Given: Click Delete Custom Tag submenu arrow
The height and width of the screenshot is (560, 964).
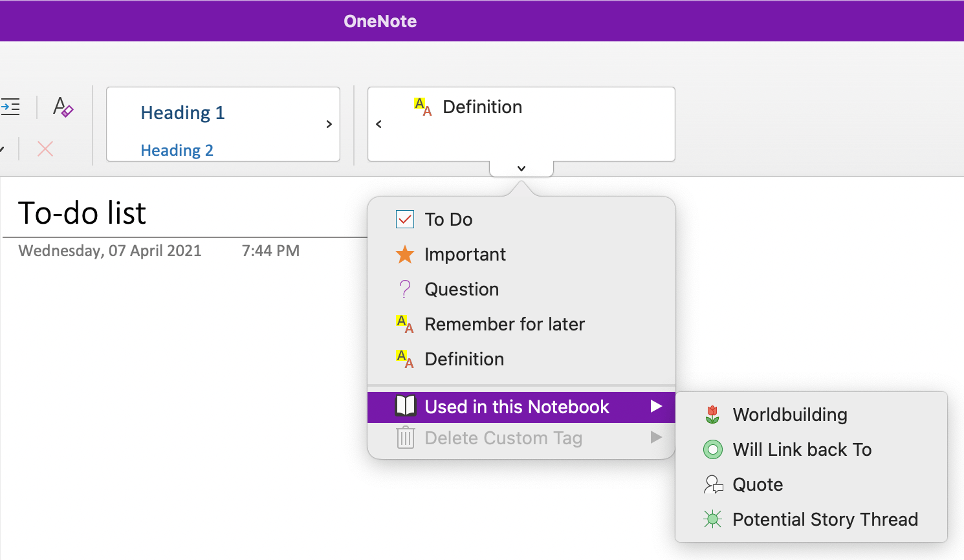Looking at the screenshot, I should coord(656,438).
